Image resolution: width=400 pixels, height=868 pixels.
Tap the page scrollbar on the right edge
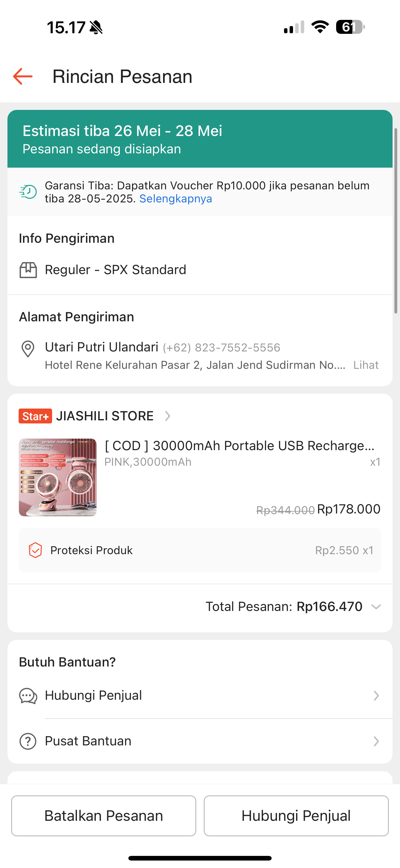[396, 221]
